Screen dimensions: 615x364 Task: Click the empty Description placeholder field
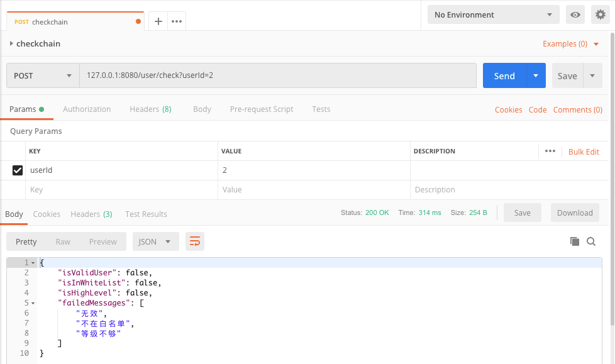(509, 190)
